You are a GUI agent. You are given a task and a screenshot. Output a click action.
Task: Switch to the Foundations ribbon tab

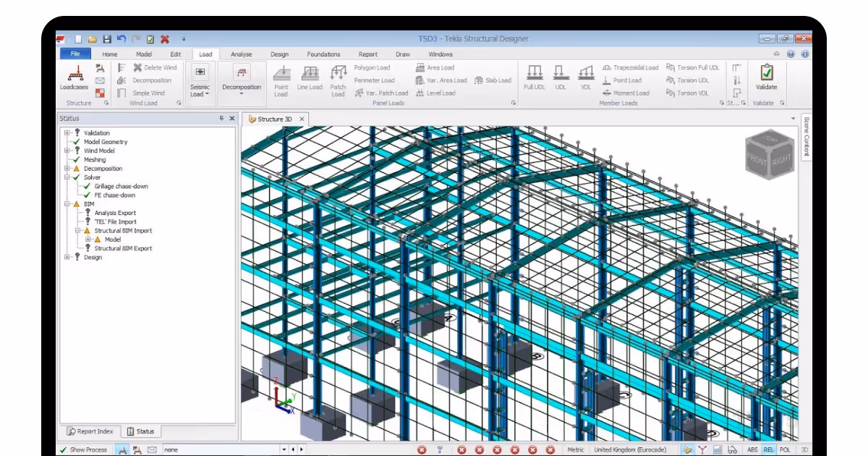coord(323,54)
